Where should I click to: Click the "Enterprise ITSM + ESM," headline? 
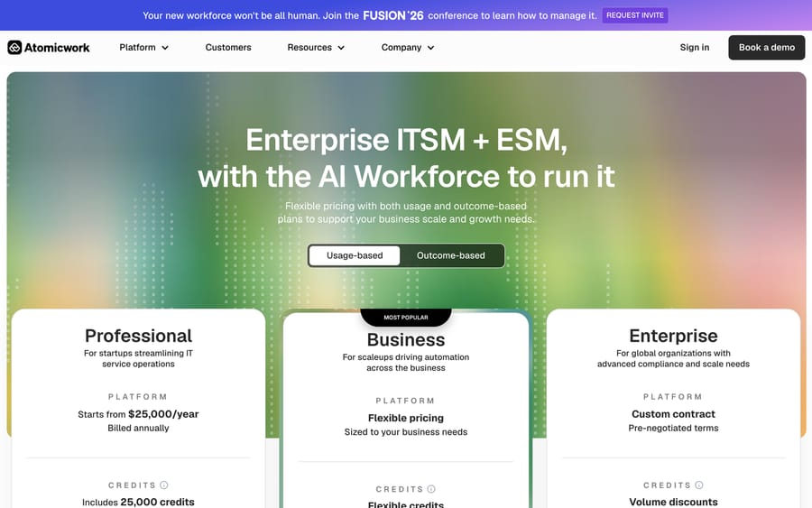(407, 140)
